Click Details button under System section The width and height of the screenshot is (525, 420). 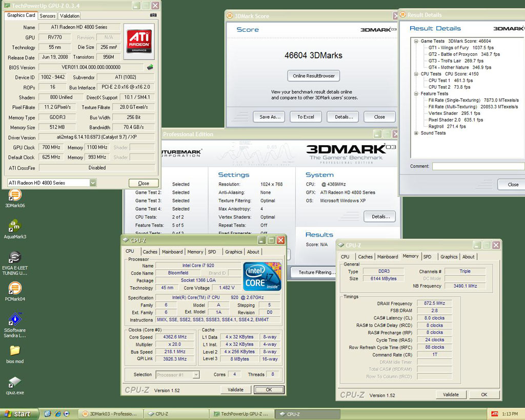381,217
